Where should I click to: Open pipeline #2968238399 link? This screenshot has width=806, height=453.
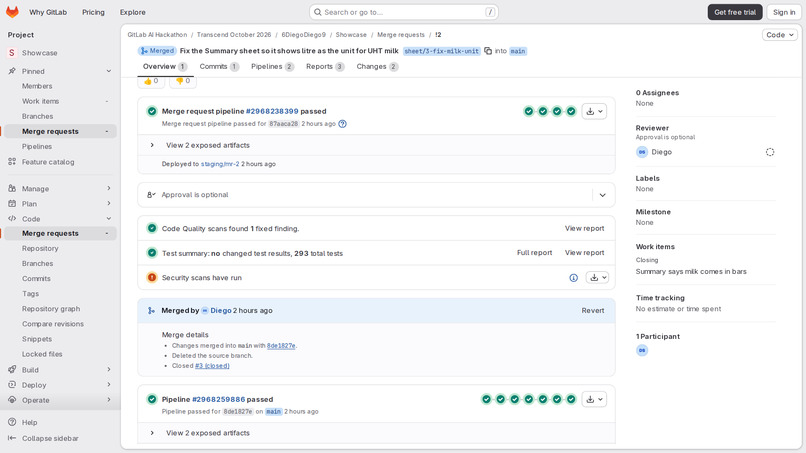(272, 111)
